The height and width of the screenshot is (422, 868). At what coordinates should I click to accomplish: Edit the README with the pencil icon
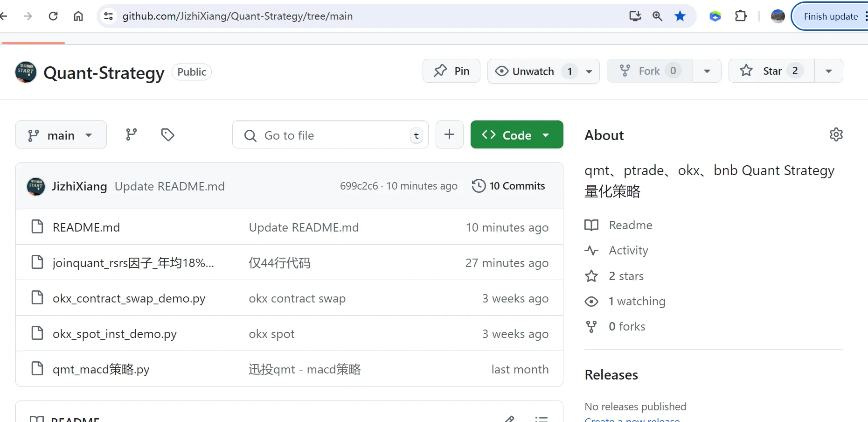pos(510,419)
